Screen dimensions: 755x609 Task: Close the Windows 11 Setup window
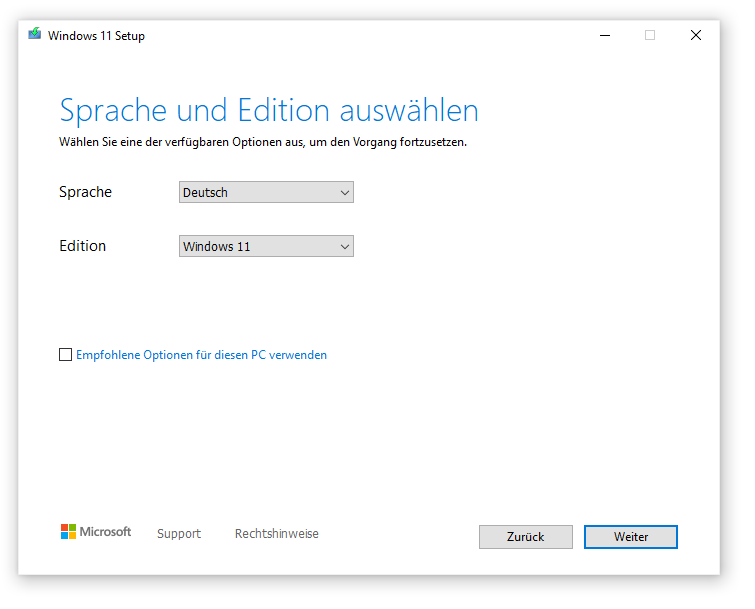tap(696, 35)
